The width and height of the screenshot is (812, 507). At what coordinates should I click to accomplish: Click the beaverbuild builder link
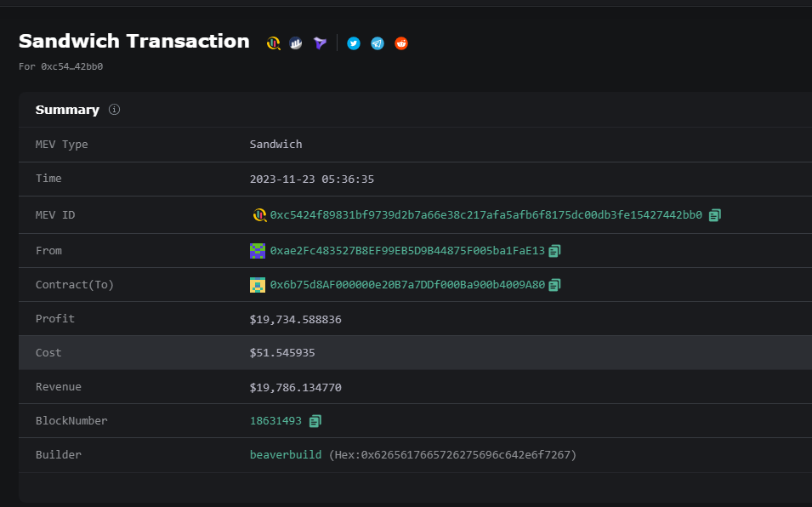tap(287, 455)
